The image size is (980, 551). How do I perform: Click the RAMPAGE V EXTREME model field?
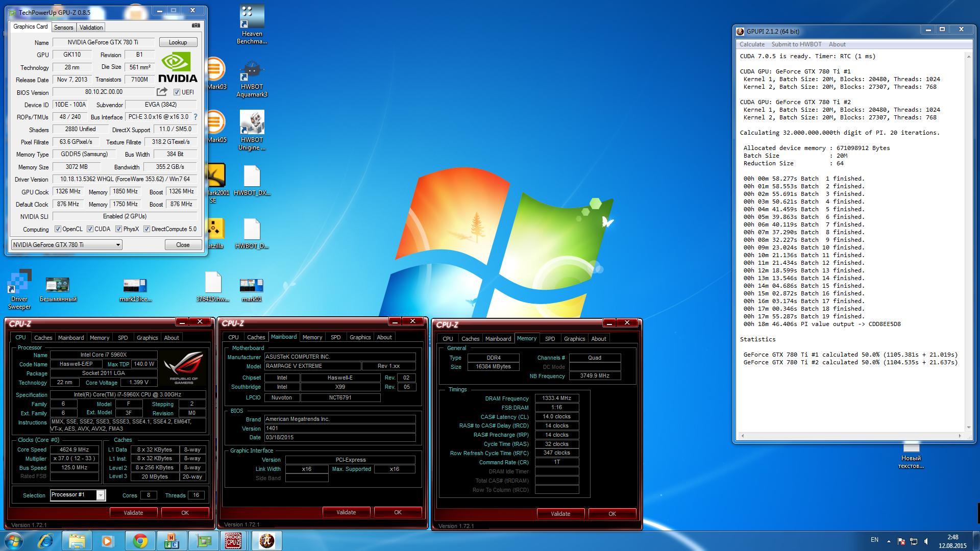pos(312,366)
